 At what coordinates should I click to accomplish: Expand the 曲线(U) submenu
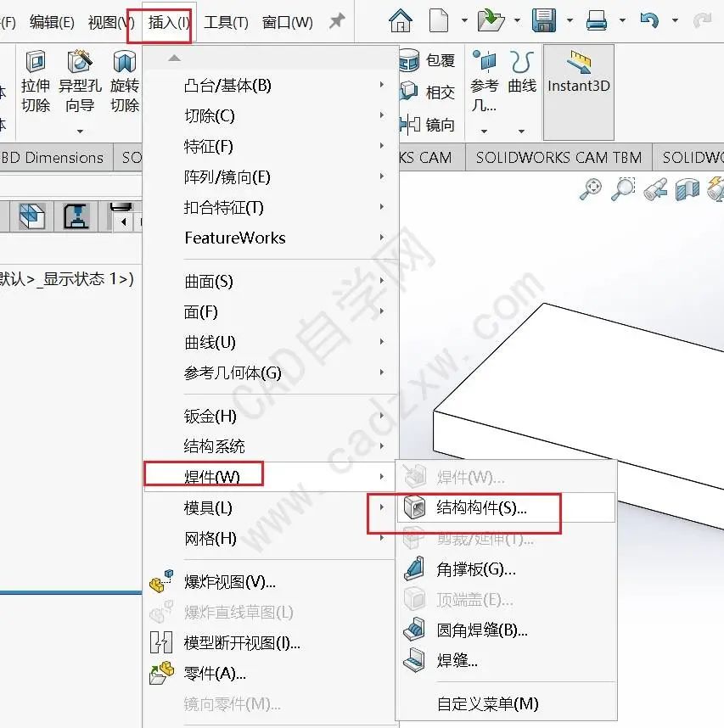click(x=272, y=342)
